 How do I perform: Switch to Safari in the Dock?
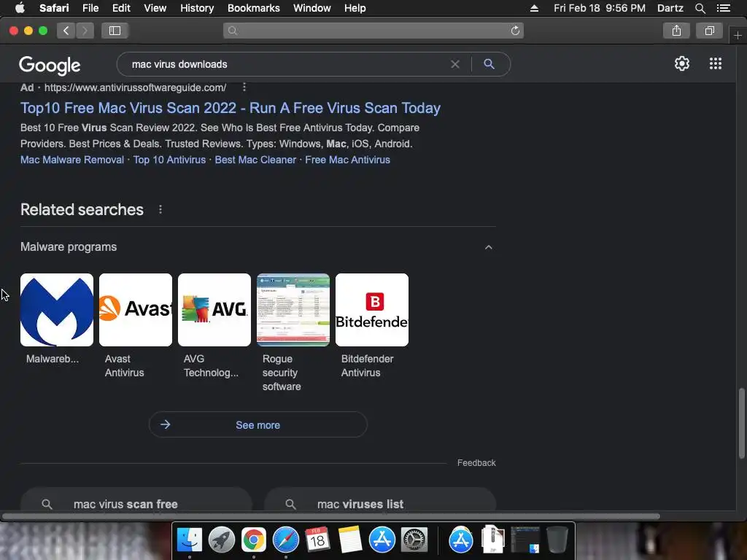[285, 540]
